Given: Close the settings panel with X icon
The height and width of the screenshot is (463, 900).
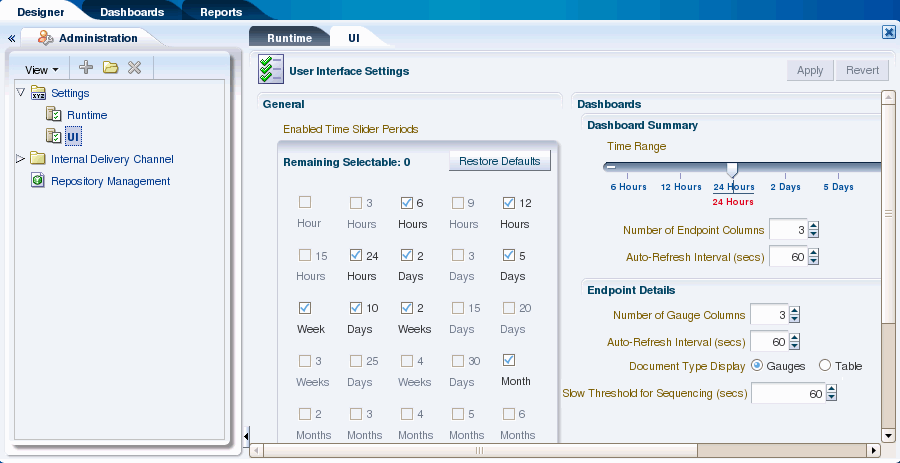Looking at the screenshot, I should [x=889, y=32].
